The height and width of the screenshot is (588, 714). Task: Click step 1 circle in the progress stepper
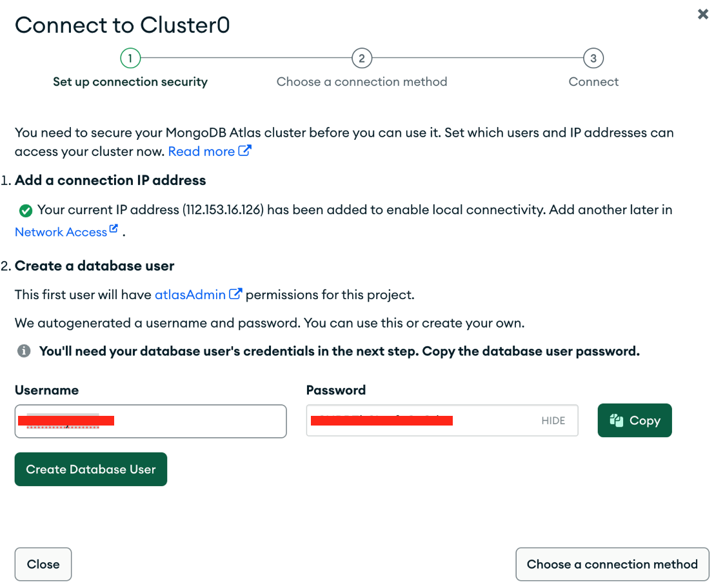click(x=130, y=59)
